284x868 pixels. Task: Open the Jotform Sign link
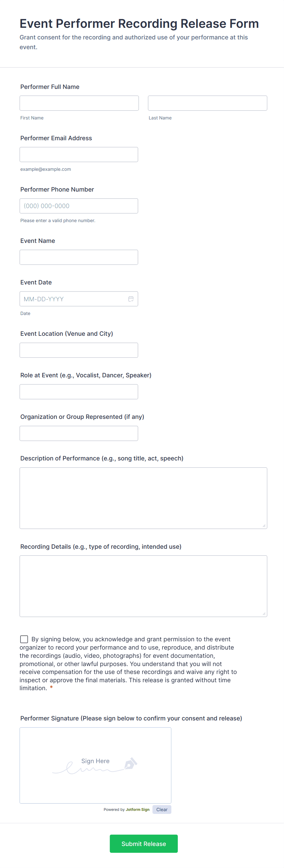click(137, 809)
